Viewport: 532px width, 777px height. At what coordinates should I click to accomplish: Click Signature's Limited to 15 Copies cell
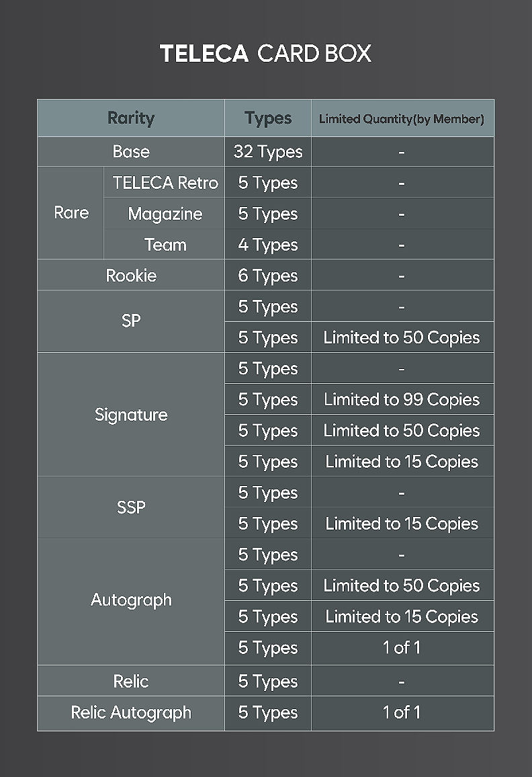(x=402, y=461)
